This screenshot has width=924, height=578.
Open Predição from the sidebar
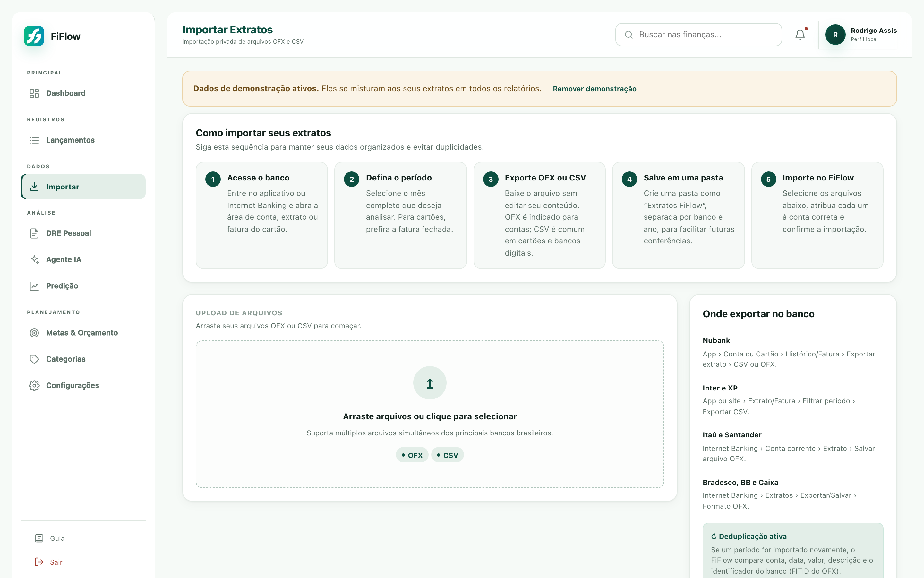click(83, 286)
